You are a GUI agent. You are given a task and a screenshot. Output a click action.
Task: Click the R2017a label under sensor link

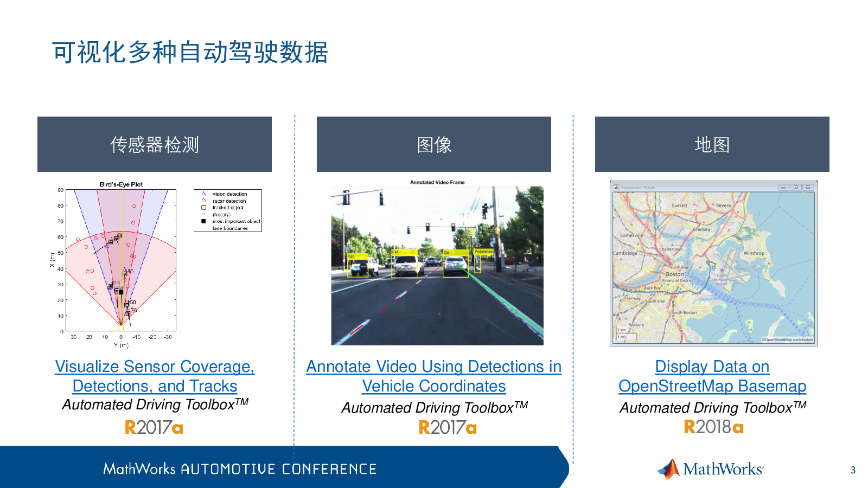pos(154,428)
